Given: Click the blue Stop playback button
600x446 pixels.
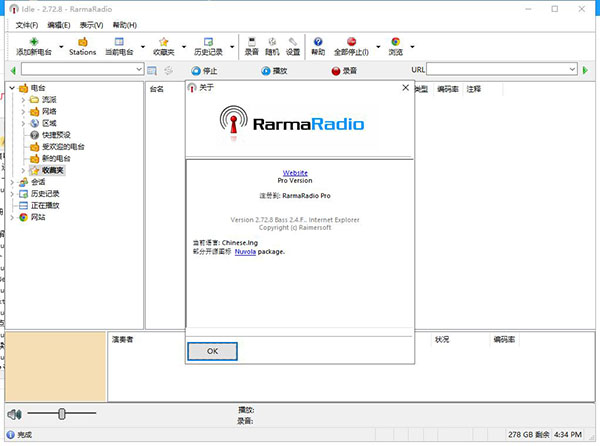Looking at the screenshot, I should (204, 71).
